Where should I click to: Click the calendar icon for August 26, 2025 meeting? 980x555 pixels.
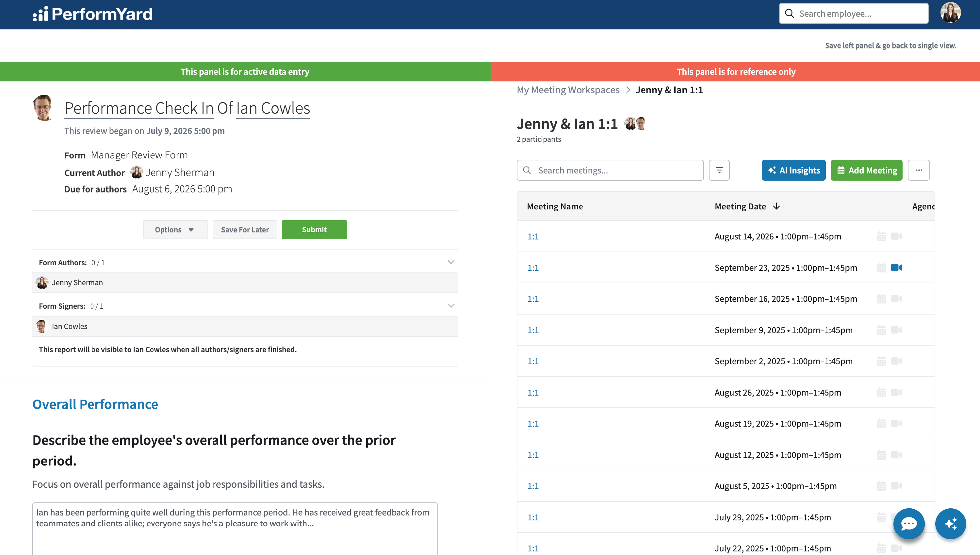pyautogui.click(x=881, y=392)
